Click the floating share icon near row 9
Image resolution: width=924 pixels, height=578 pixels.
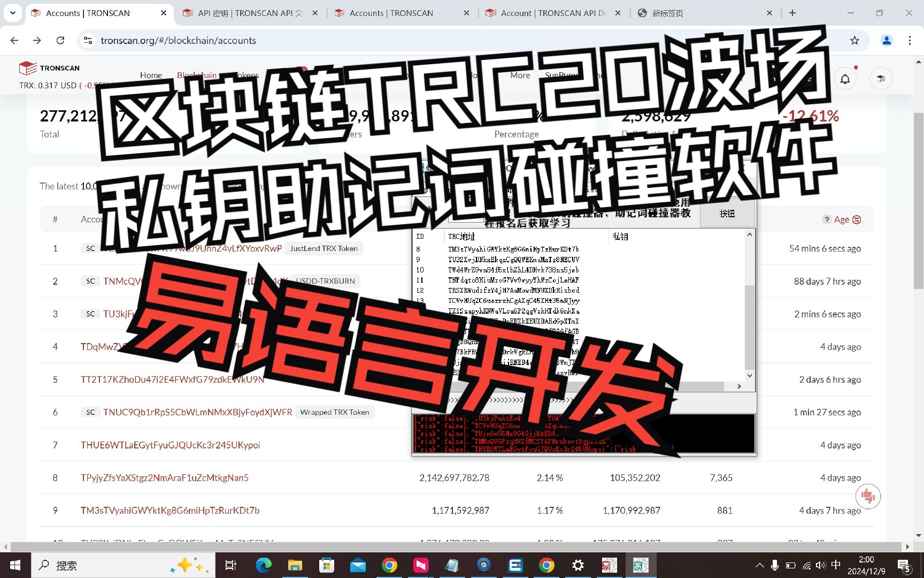(868, 497)
